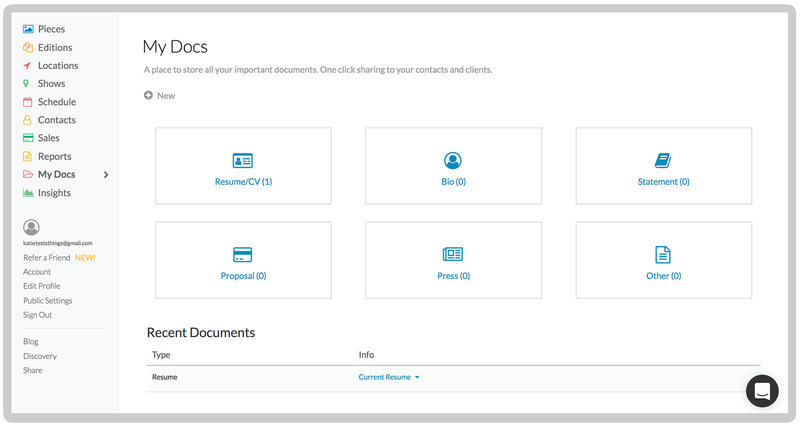
Task: Click the Resume/CV ID card icon
Action: coord(243,161)
